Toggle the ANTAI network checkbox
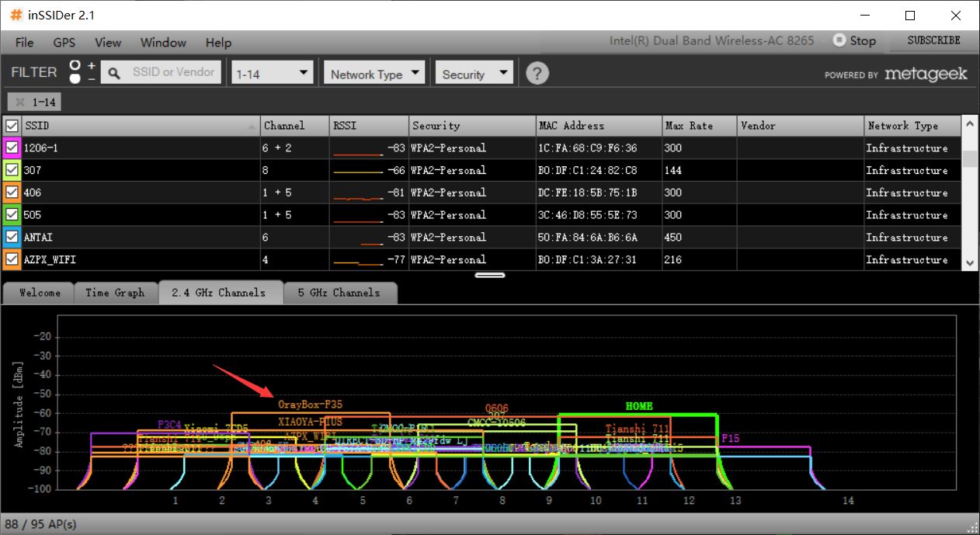 [x=12, y=237]
